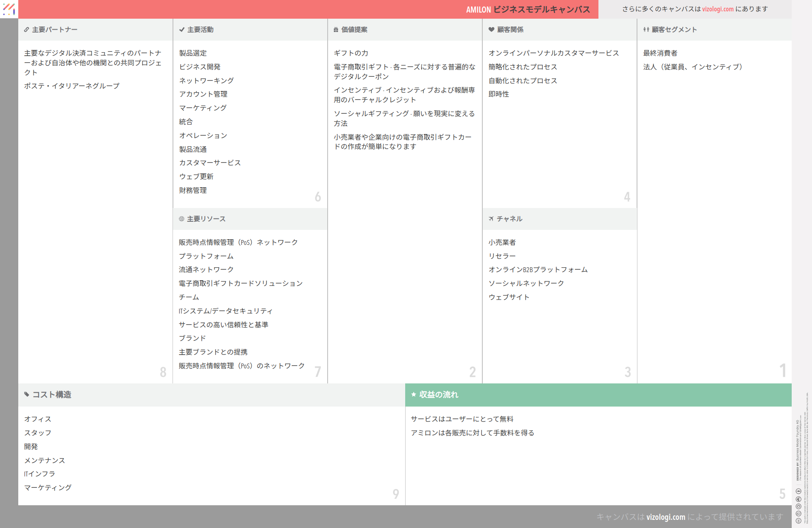Open vizologi.com link in bottom footer
The image size is (812, 528).
pyautogui.click(x=665, y=517)
